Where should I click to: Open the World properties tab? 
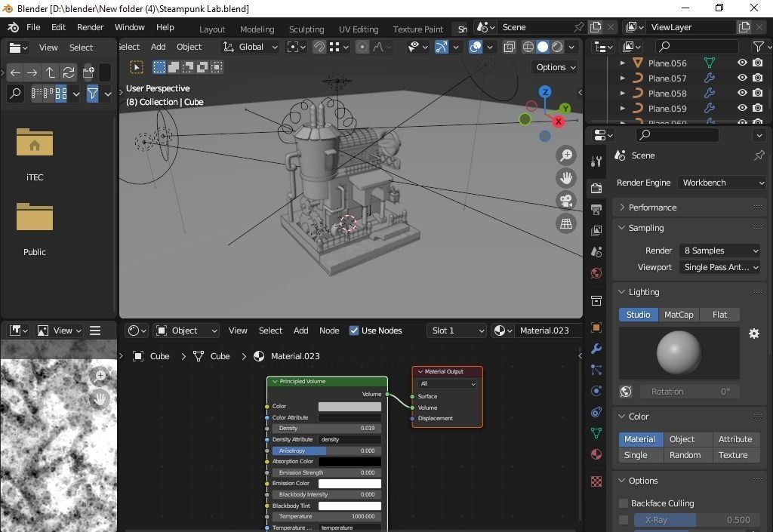[x=596, y=273]
